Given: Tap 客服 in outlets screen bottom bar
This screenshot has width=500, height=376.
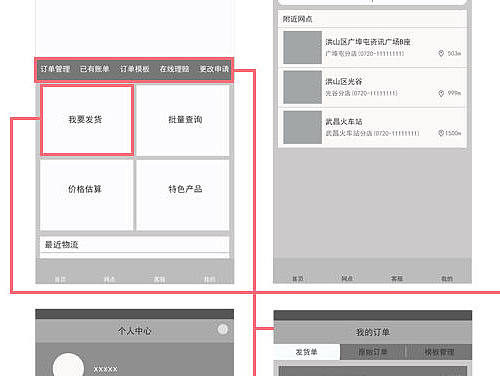Looking at the screenshot, I should point(397,278).
